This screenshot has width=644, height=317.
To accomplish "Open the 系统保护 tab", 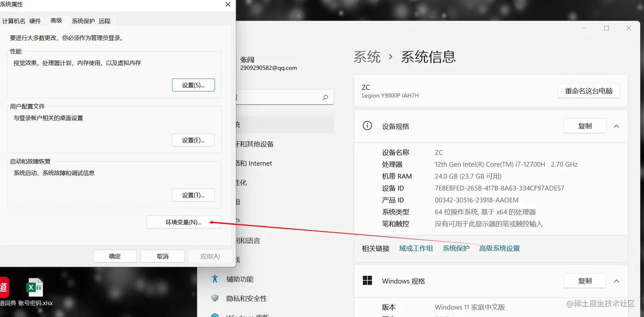I will (x=83, y=21).
